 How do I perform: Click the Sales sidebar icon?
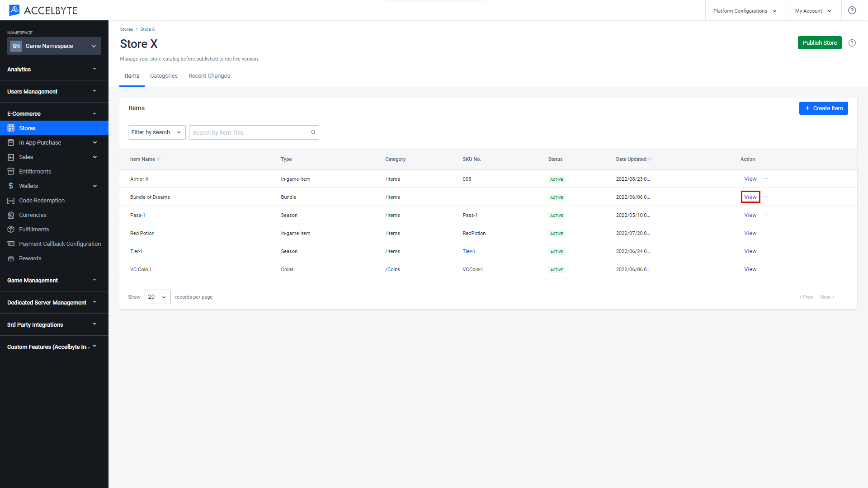tap(11, 157)
